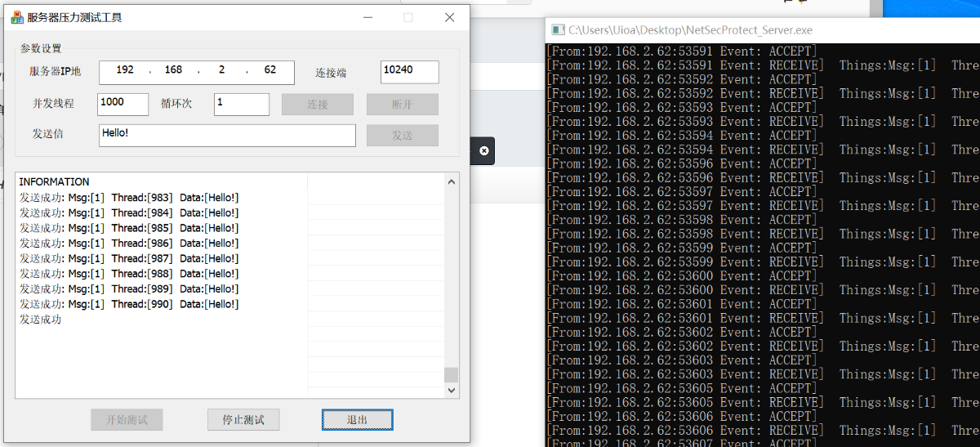Click the fourth IP octet field 62
The height and width of the screenshot is (447, 980).
270,71
